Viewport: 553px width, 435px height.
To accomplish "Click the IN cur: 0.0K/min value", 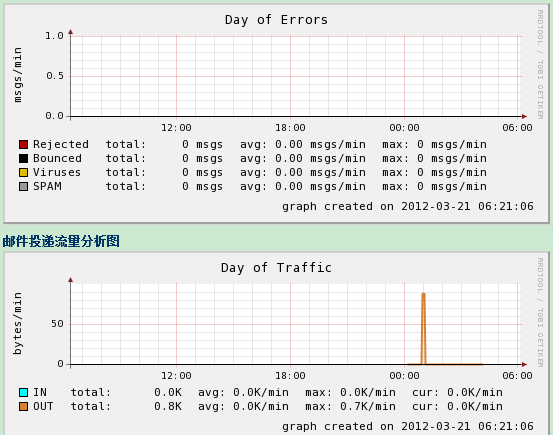I will 475,392.
